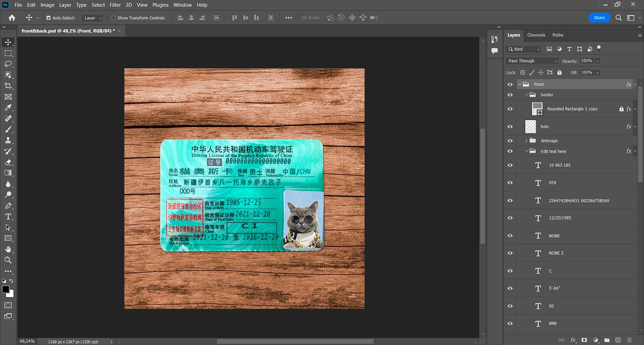Viewport: 644px width, 345px height.
Task: Click the blue Share button
Action: point(599,17)
